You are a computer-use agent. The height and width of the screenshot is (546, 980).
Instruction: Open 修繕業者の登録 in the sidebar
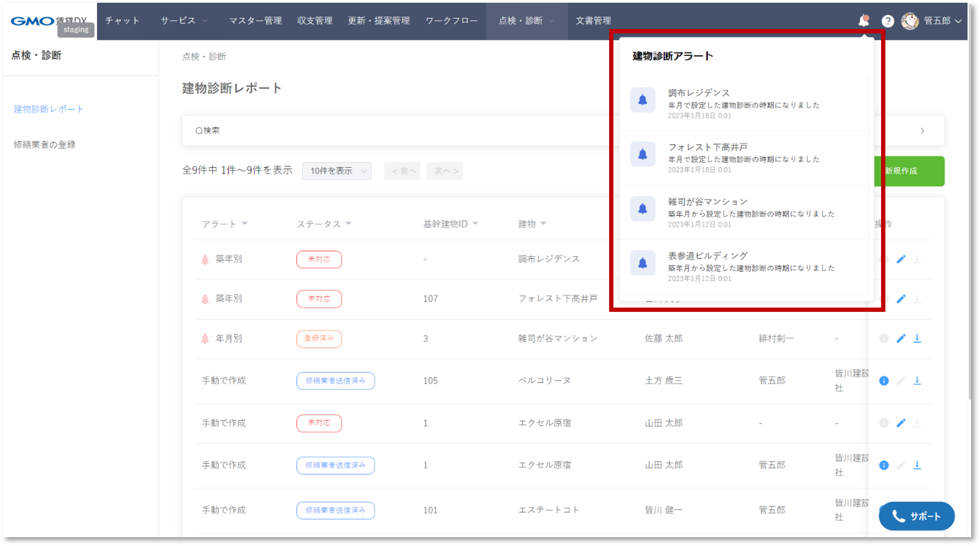(x=44, y=144)
